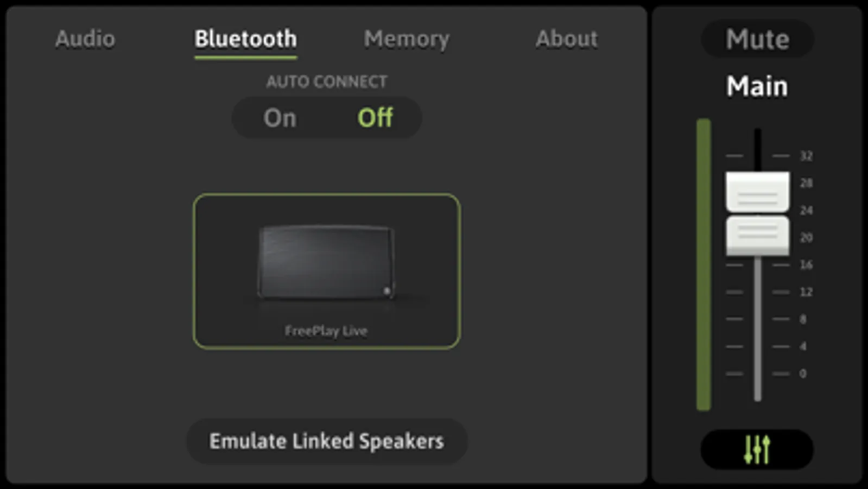Image resolution: width=868 pixels, height=489 pixels.
Task: Open the Memory tab
Action: point(407,39)
